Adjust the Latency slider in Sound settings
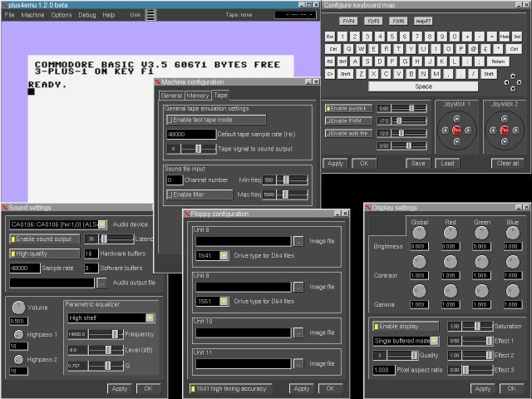Viewport: 532px width, 399px height. point(116,239)
